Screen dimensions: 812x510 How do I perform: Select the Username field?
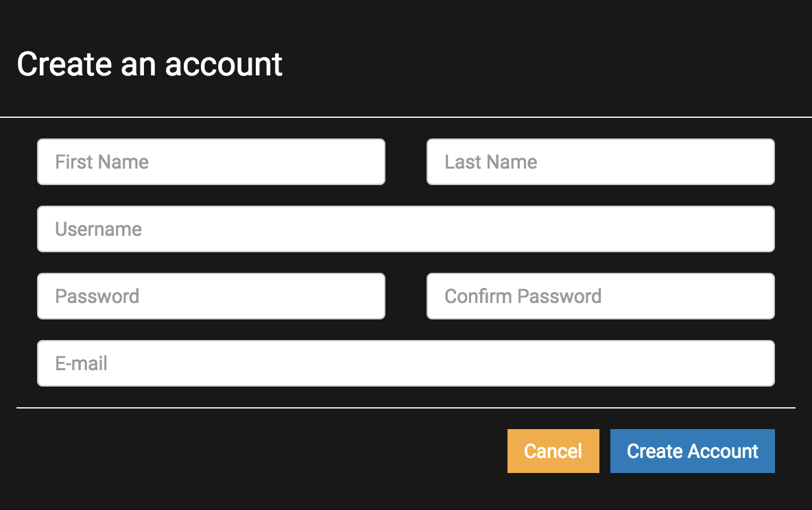tap(406, 229)
